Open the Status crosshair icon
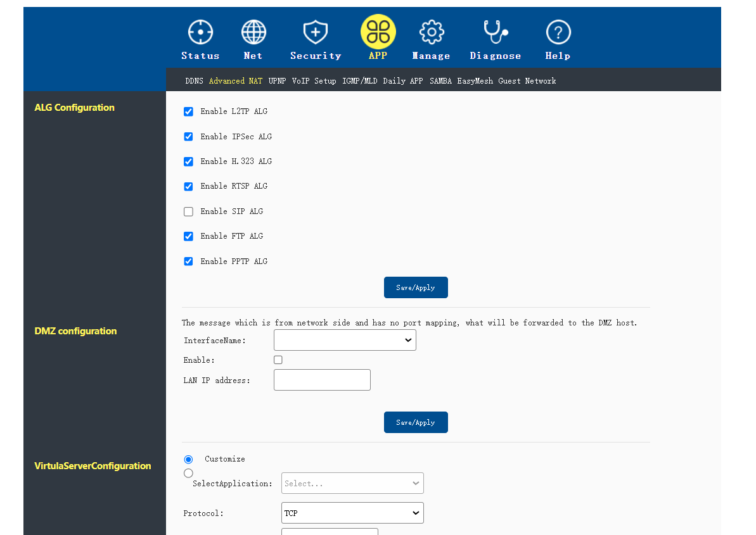 [200, 32]
